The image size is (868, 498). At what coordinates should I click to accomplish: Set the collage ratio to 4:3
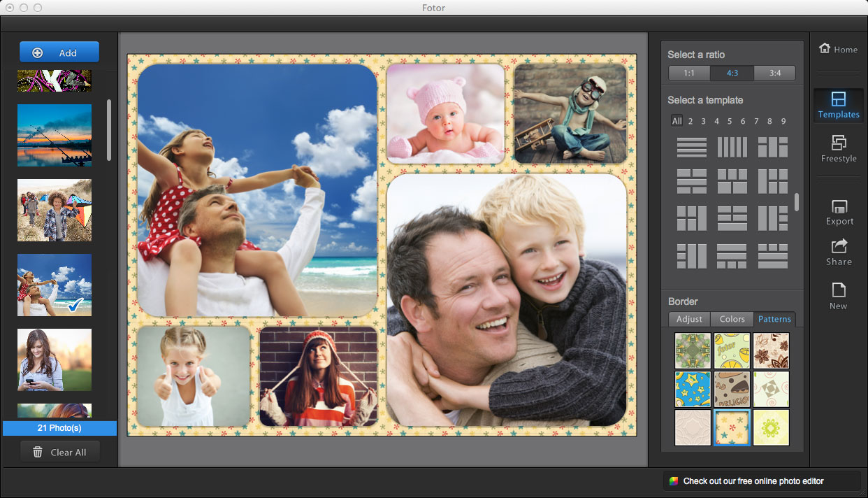[732, 73]
